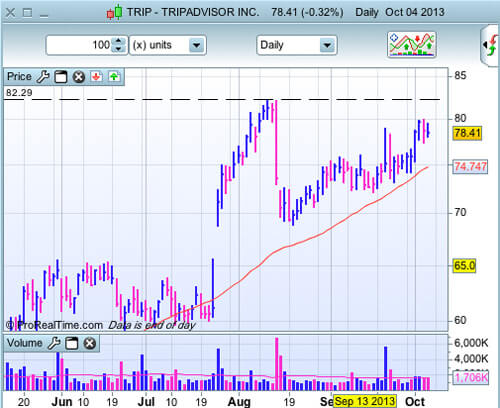Screen dimensions: 500x408
Task: Click the Aug label on the time axis
Action: coord(239,402)
